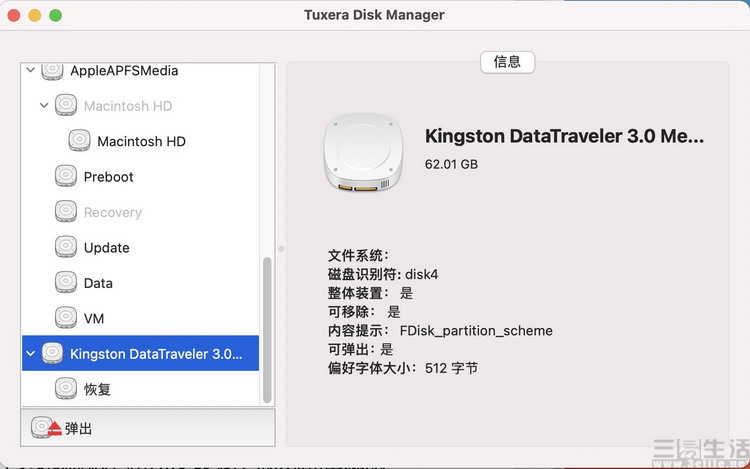Close the Tuxera Disk Manager window
750x469 pixels.
point(14,15)
